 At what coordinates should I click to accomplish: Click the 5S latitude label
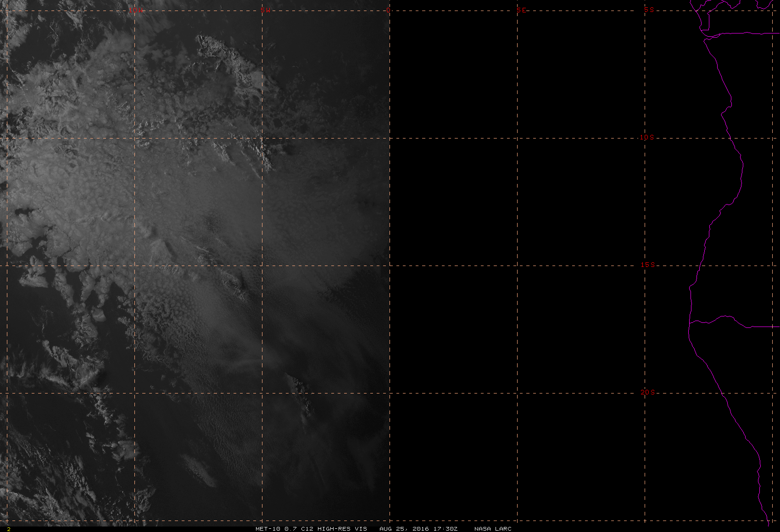click(649, 10)
